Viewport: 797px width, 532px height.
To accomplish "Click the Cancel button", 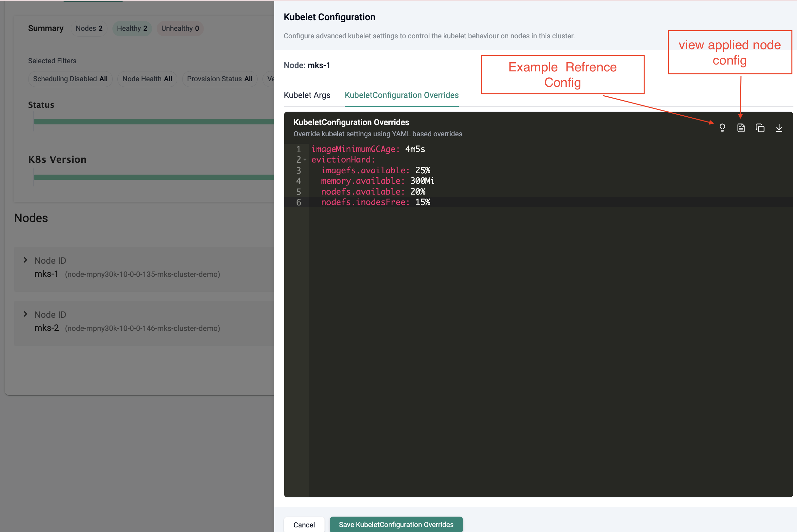I will pyautogui.click(x=304, y=524).
